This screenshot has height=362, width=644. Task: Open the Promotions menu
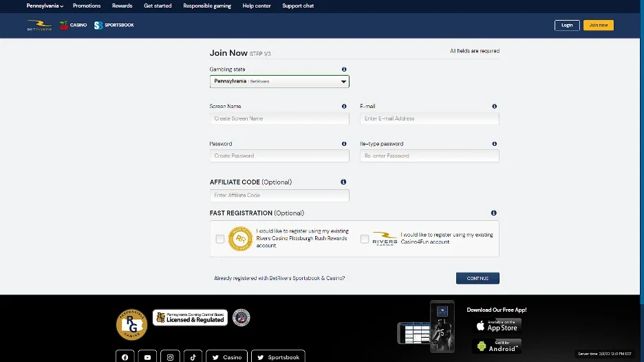click(87, 6)
